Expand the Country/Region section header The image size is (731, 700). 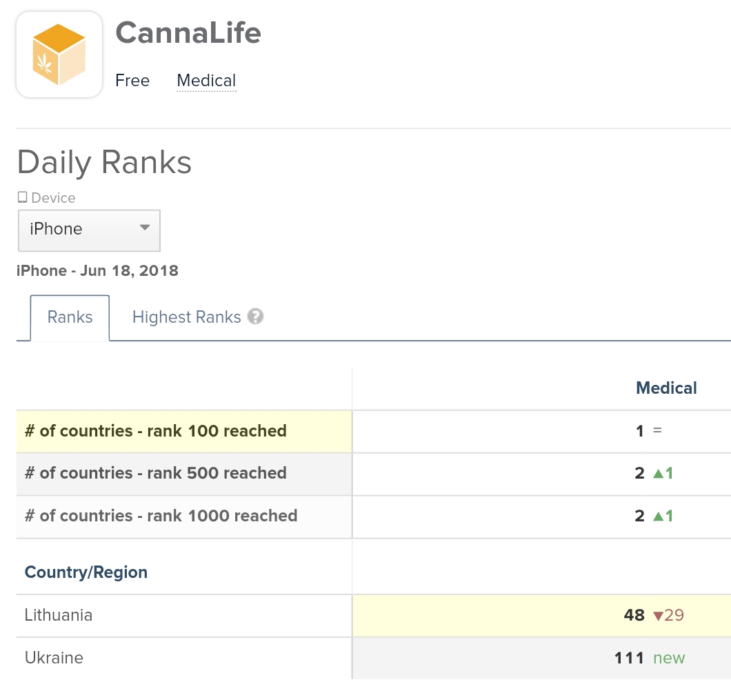point(86,572)
